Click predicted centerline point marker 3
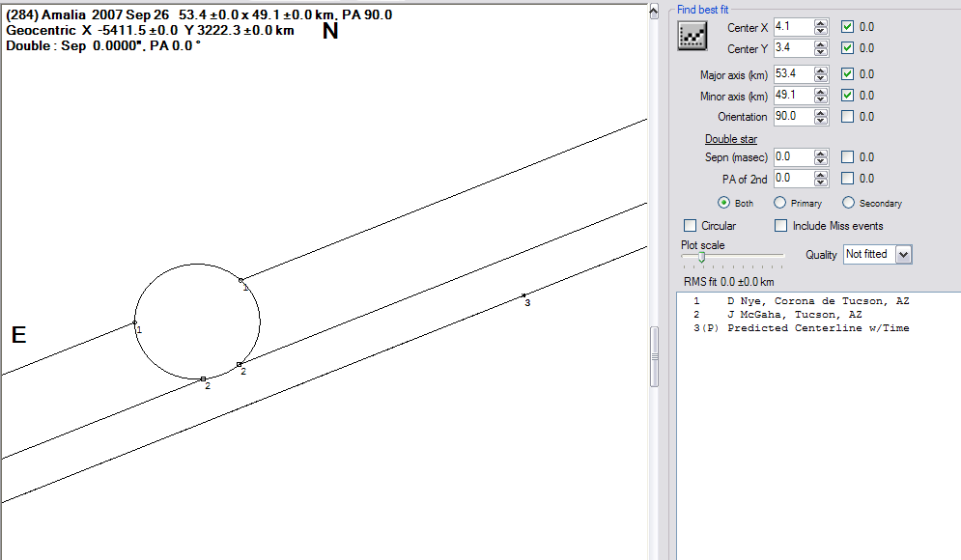961x560 pixels. tap(523, 295)
